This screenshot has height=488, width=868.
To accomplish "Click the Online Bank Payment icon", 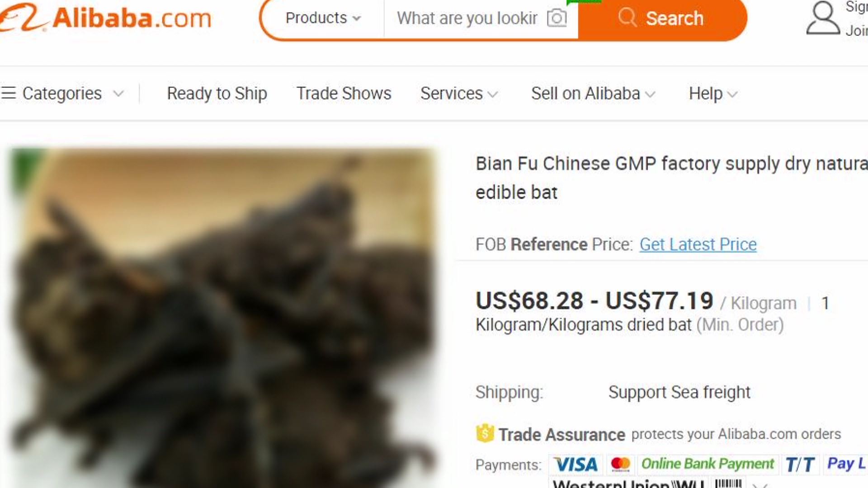I will (x=708, y=464).
